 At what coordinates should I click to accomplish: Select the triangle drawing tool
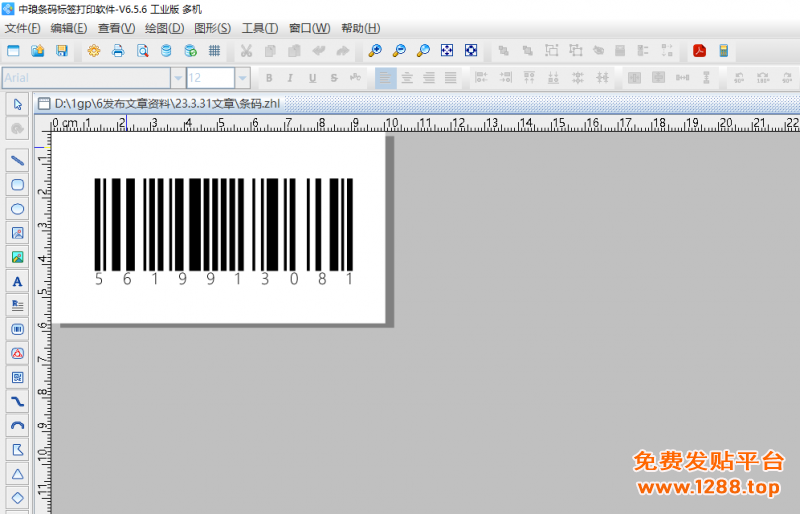(17, 474)
